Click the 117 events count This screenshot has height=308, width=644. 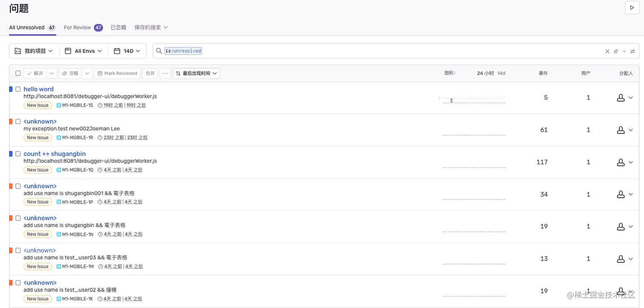(x=542, y=162)
